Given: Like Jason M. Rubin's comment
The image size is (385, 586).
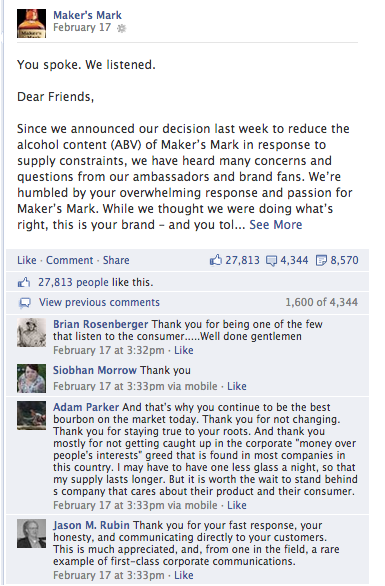Looking at the screenshot, I should point(184,575).
